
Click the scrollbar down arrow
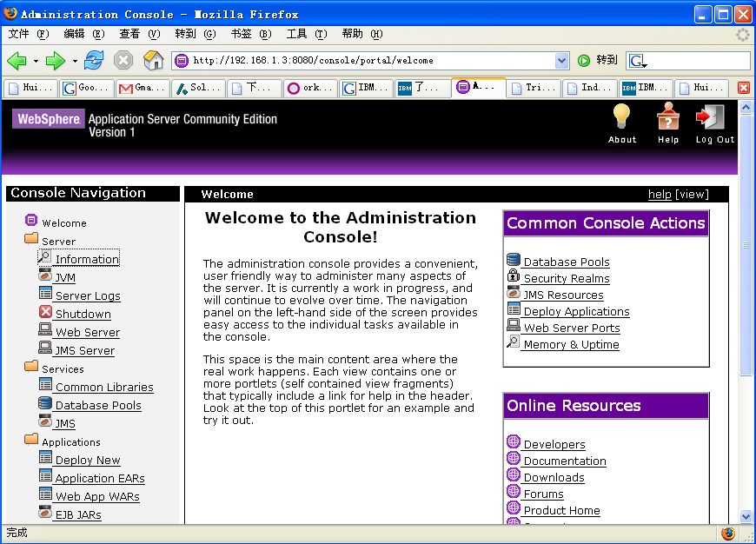tap(746, 516)
